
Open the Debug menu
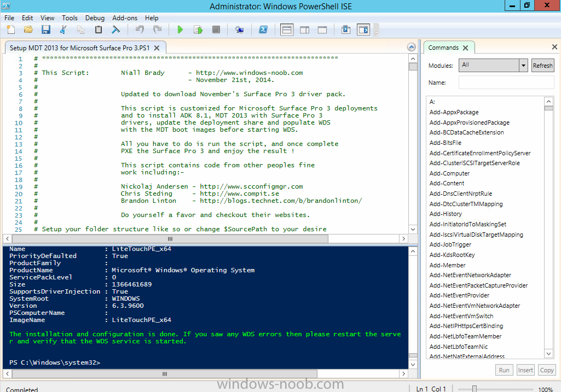point(95,18)
